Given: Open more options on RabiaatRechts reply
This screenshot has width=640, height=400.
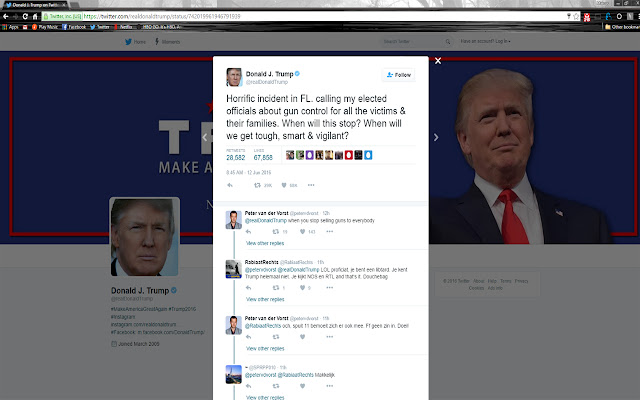Looking at the screenshot, I should coord(330,288).
